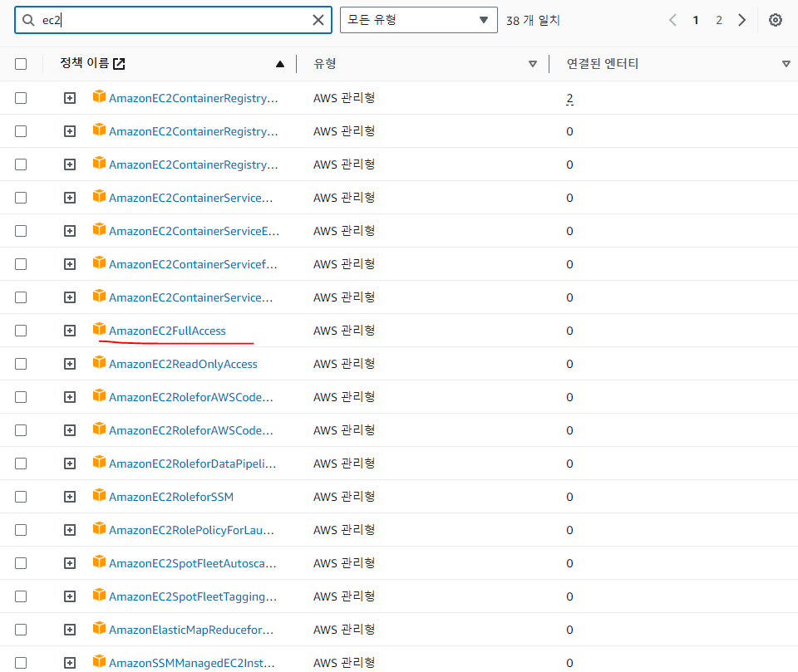Click policy cube icon for AmazonEC2RoleforSSM
This screenshot has height=672, width=798.
tap(99, 495)
